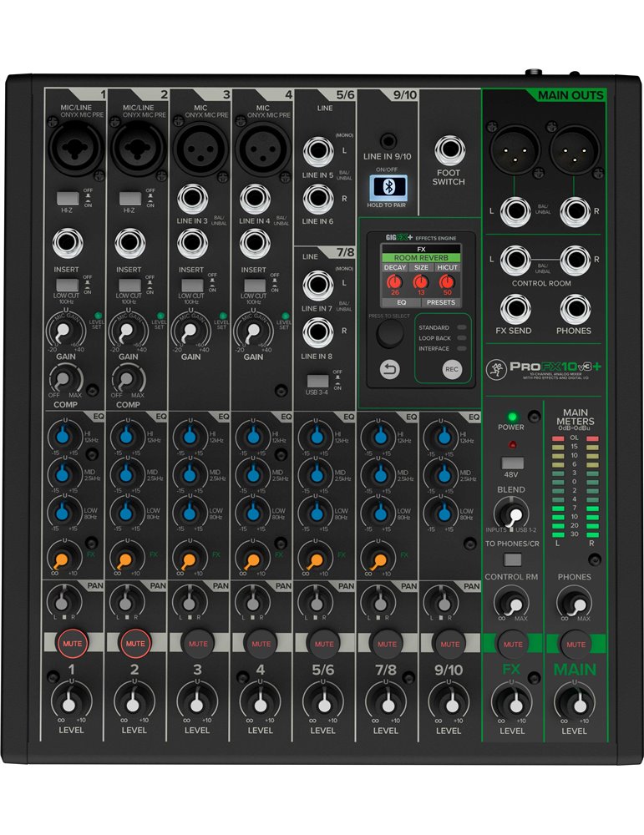The height and width of the screenshot is (835, 644).
Task: Toggle the Hi-Z switch on channel 1
Action: click(68, 198)
